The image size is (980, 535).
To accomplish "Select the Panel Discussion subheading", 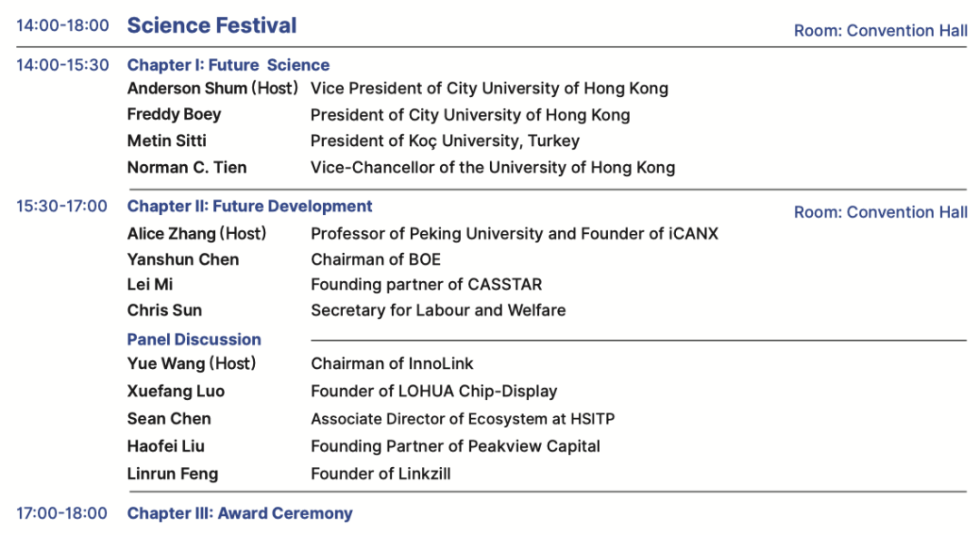I will pyautogui.click(x=194, y=340).
